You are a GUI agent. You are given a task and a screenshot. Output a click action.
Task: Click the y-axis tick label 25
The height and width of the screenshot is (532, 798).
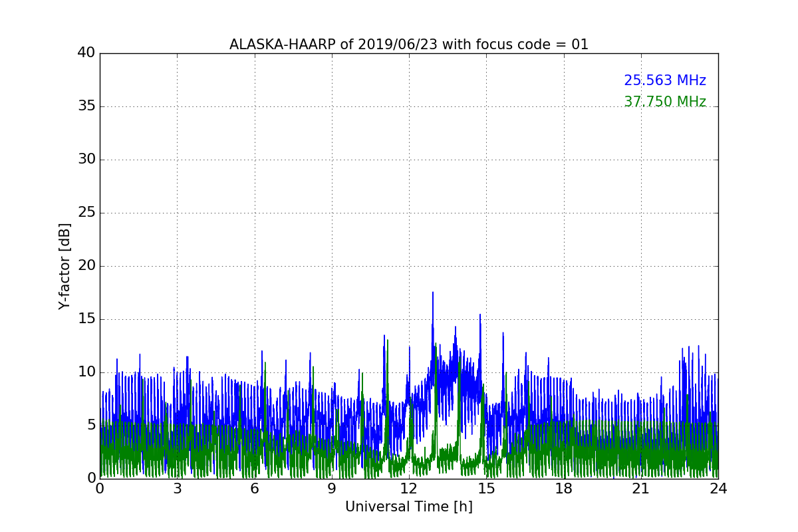[86, 213]
